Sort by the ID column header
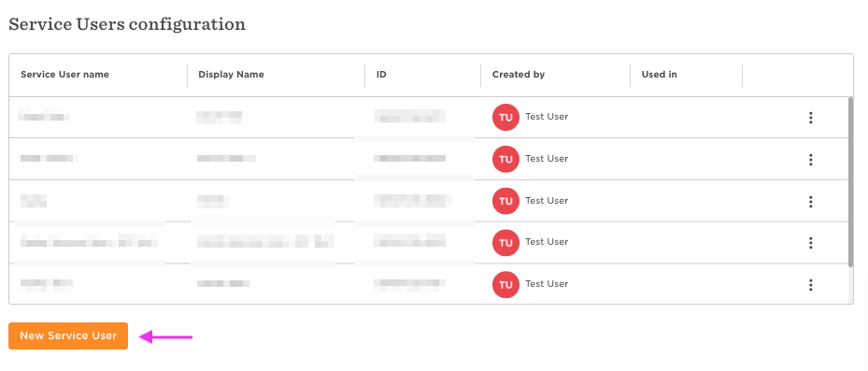The height and width of the screenshot is (371, 868). (381, 74)
